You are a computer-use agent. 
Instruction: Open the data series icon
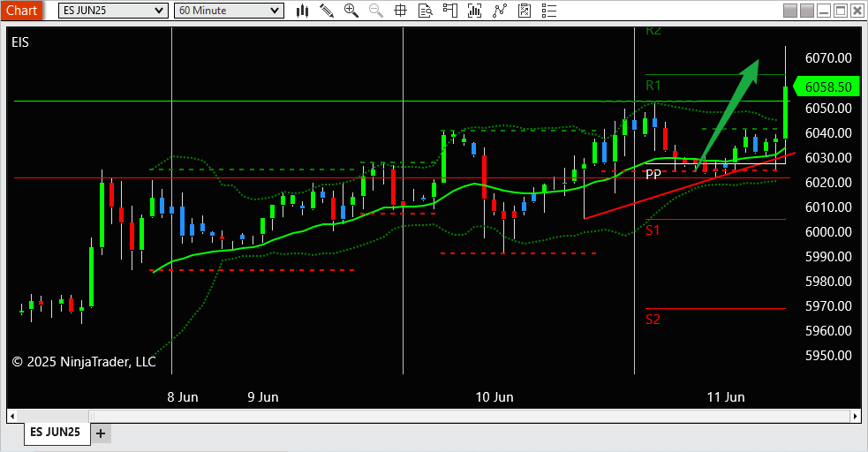click(474, 11)
